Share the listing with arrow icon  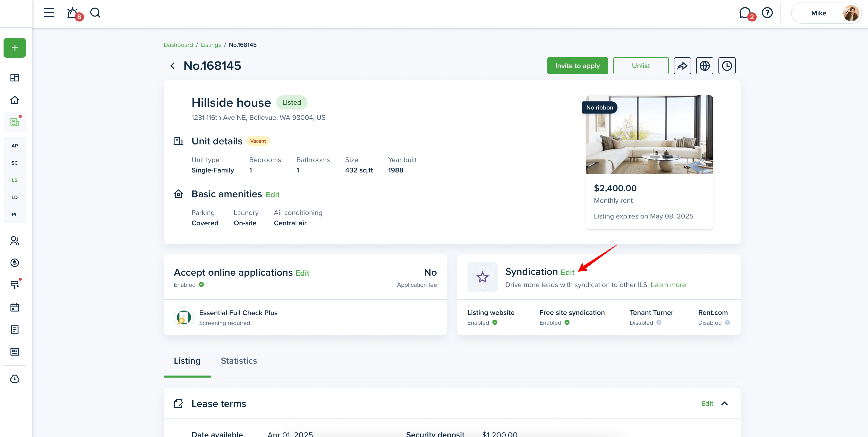(x=682, y=66)
